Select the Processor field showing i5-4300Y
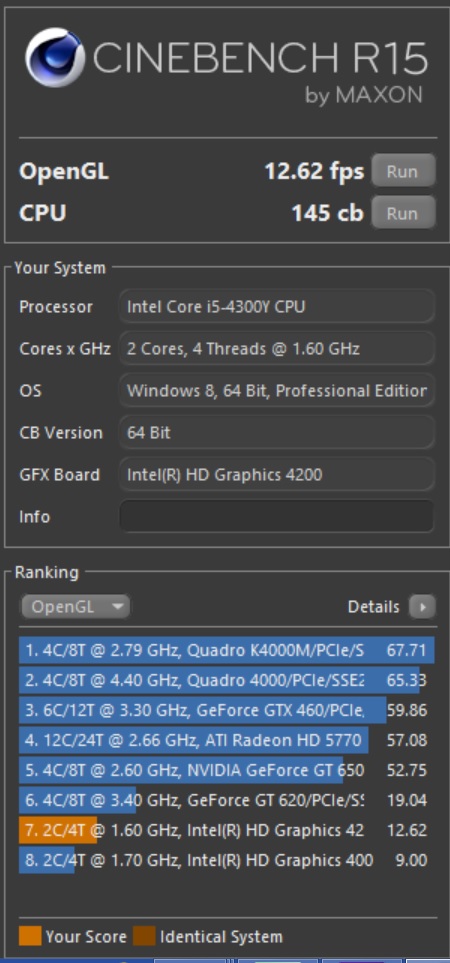The height and width of the screenshot is (963, 450). point(277,306)
